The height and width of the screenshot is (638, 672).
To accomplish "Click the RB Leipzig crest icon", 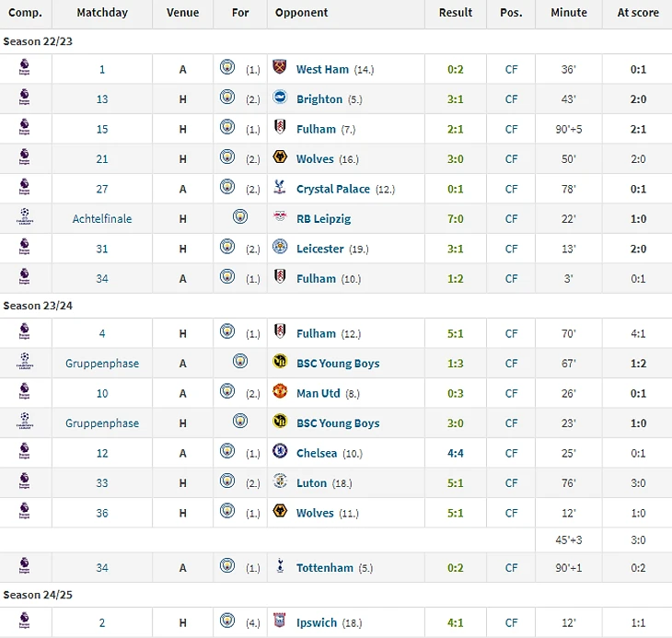I will 280,216.
